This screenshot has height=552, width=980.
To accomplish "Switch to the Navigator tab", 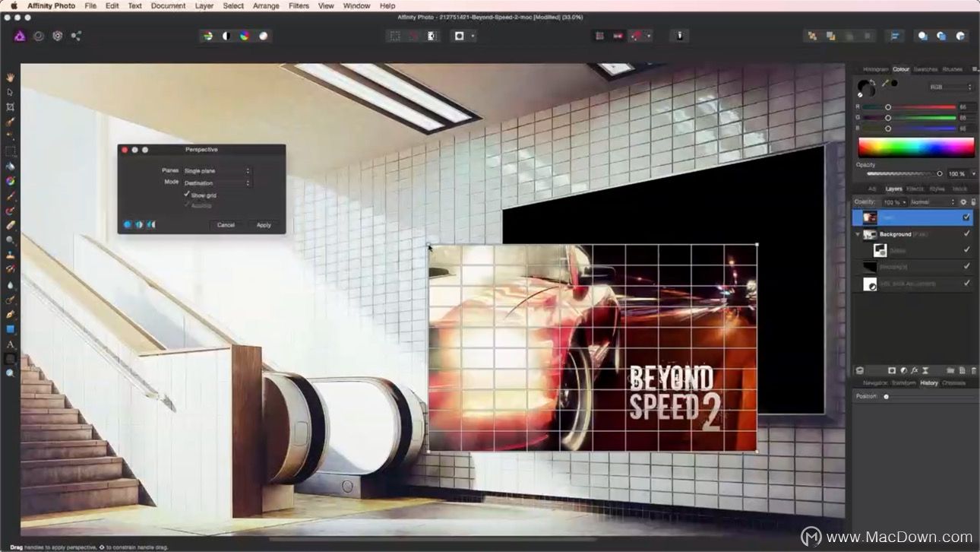I will (875, 383).
